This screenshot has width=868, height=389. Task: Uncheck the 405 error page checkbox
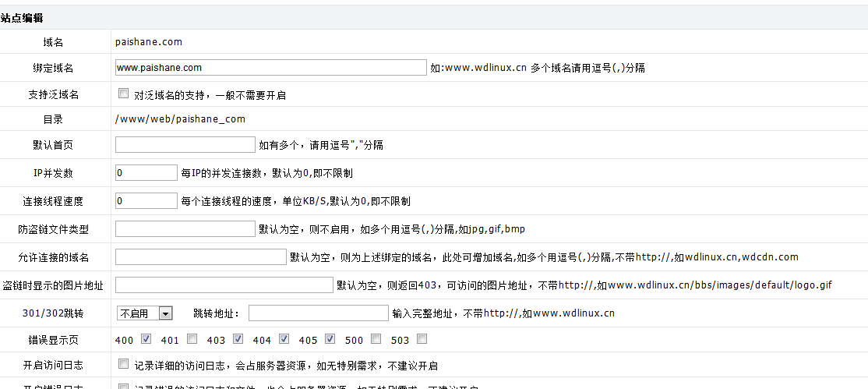point(330,339)
